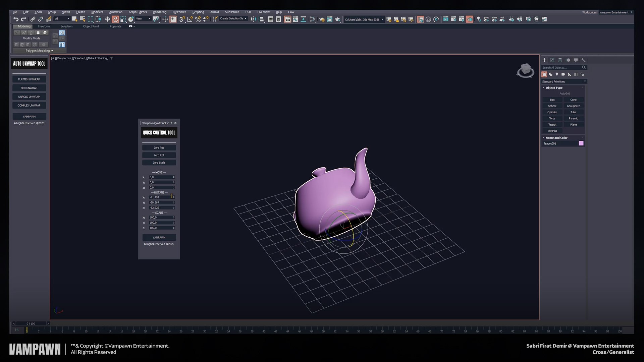
Task: Open the Rendering menu
Action: [159, 12]
